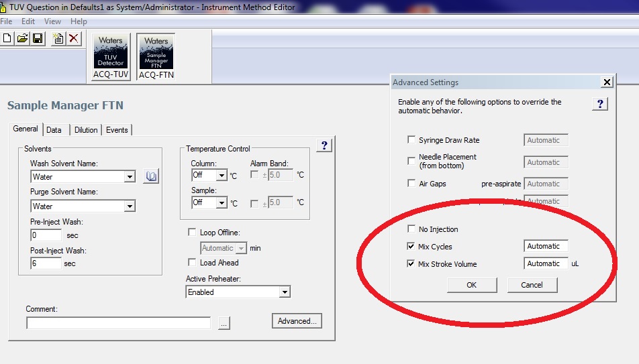639x364 pixels.
Task: Enable the Syringe Draw Rate override
Action: point(411,139)
